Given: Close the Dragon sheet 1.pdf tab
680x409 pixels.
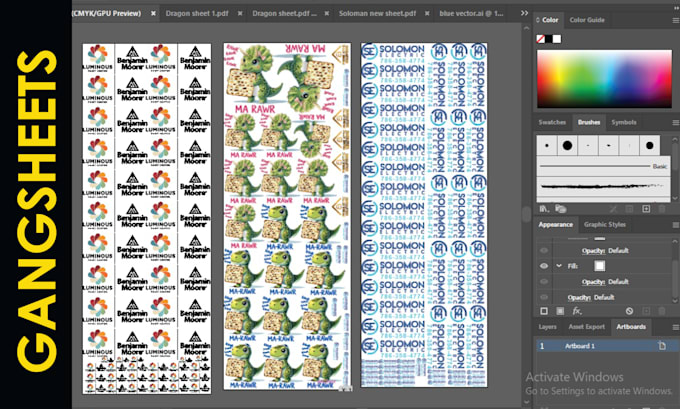Looking at the screenshot, I should point(240,13).
